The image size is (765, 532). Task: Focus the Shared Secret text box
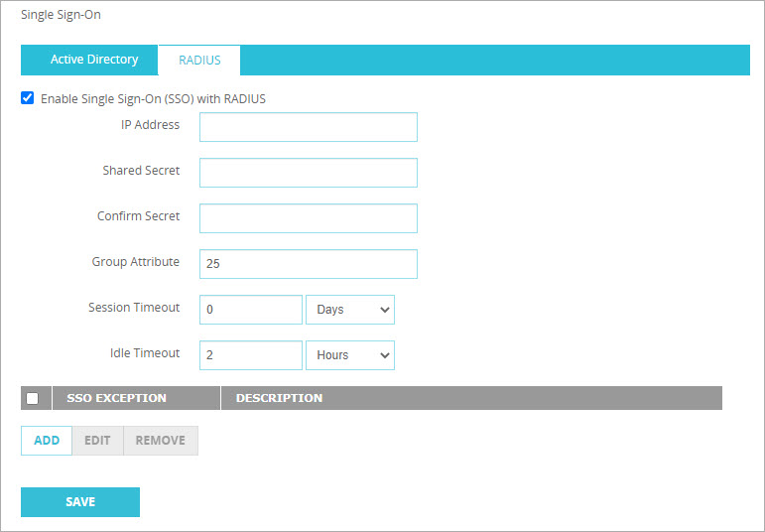pos(308,173)
